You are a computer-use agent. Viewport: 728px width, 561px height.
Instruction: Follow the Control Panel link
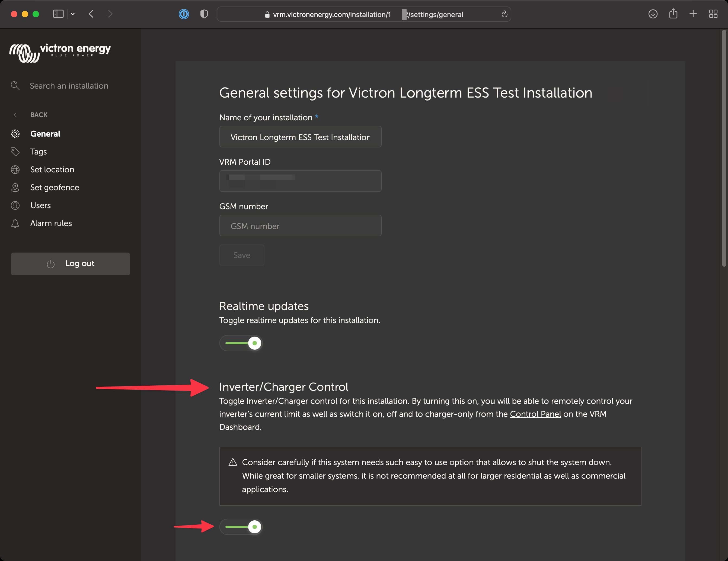[x=535, y=414]
